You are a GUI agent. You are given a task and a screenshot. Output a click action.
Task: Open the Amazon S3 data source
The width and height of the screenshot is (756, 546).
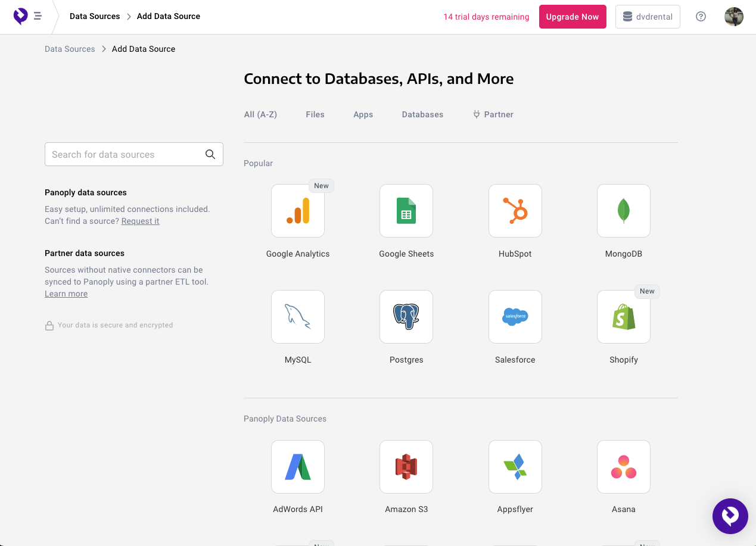pyautogui.click(x=406, y=467)
